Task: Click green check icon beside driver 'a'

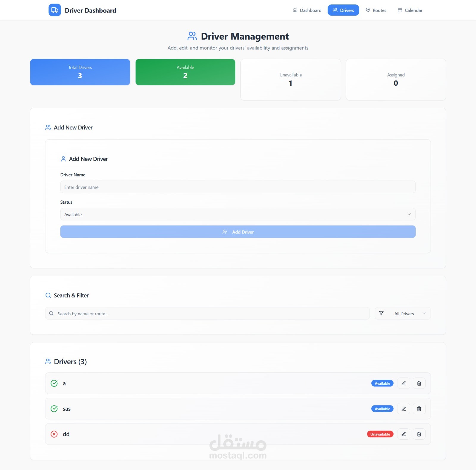Action: point(54,383)
